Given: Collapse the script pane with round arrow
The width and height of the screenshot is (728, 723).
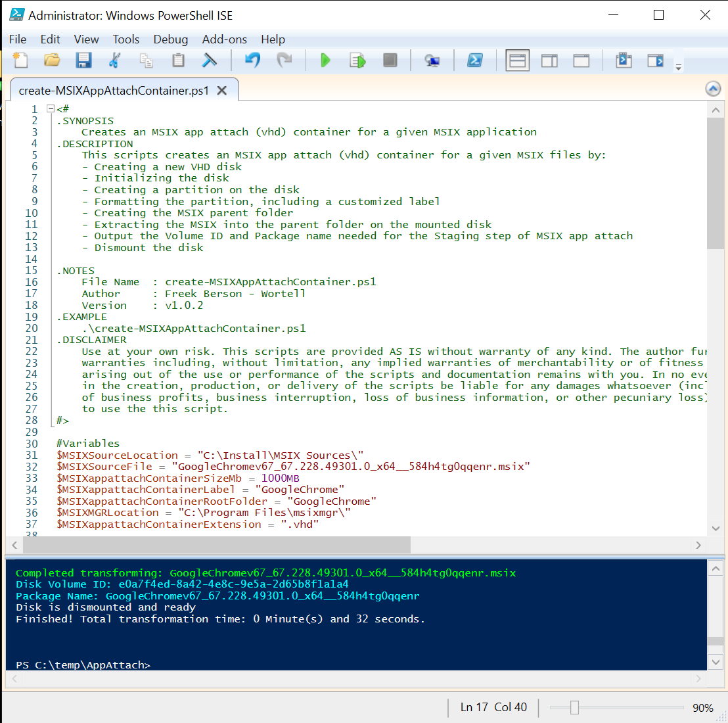Looking at the screenshot, I should tap(713, 88).
